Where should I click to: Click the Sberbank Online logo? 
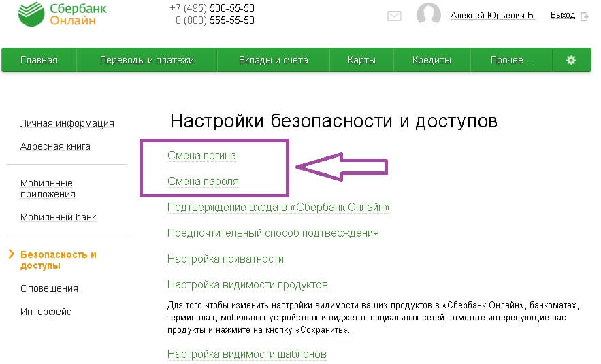tap(63, 14)
